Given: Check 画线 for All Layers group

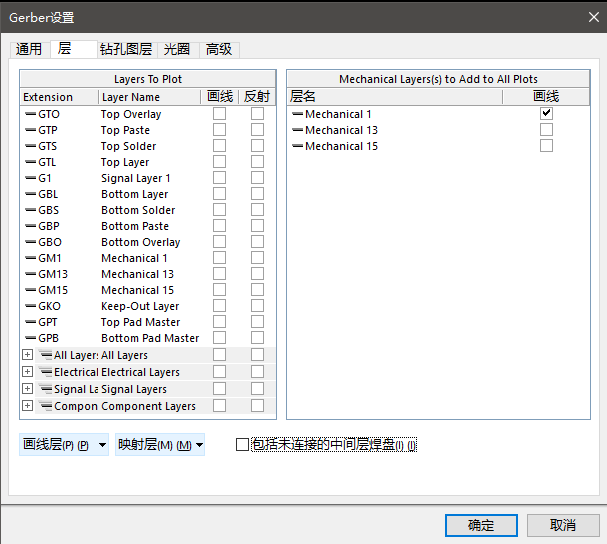Looking at the screenshot, I should click(219, 355).
